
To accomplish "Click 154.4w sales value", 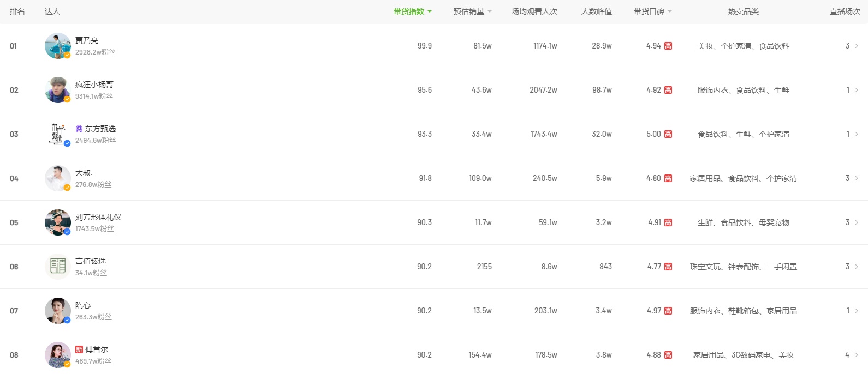I will tap(480, 355).
